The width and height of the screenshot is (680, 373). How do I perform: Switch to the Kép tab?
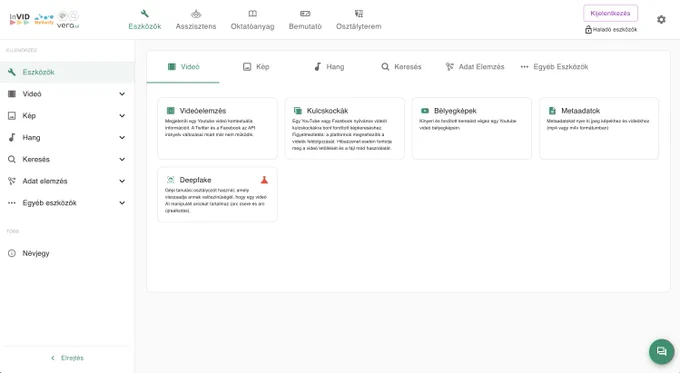(256, 67)
